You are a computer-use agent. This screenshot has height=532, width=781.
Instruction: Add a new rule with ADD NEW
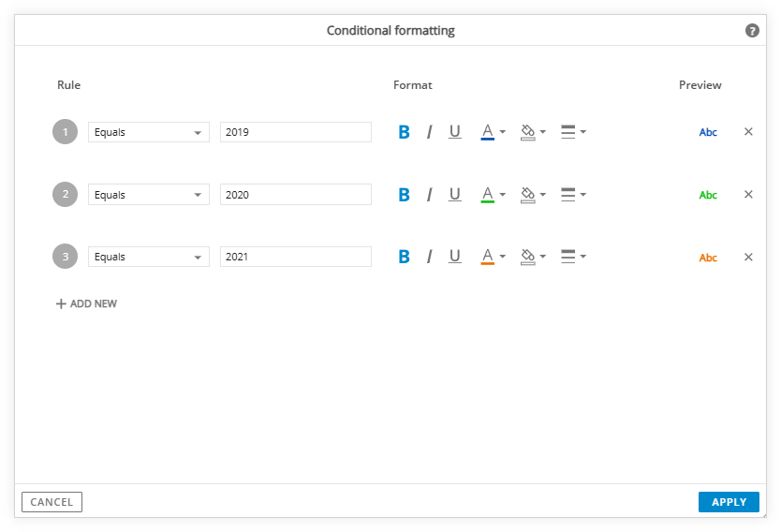tap(86, 303)
